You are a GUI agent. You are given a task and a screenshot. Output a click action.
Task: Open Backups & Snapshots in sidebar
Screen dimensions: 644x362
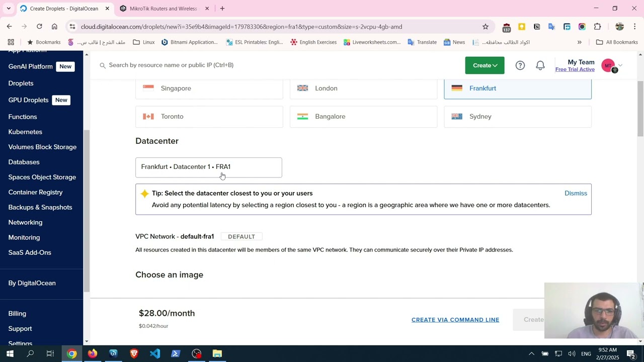[x=40, y=207]
